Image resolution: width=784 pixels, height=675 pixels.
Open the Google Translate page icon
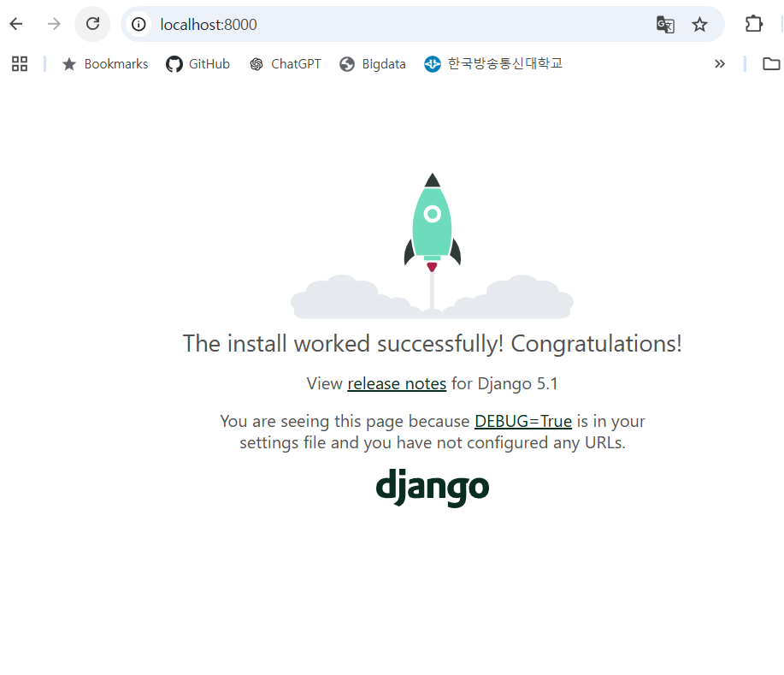tap(665, 24)
